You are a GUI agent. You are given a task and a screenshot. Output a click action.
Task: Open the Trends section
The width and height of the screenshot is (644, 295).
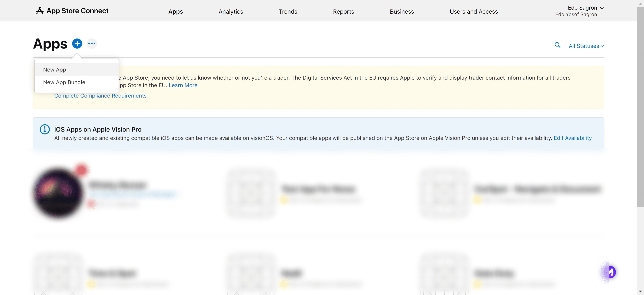(x=288, y=12)
